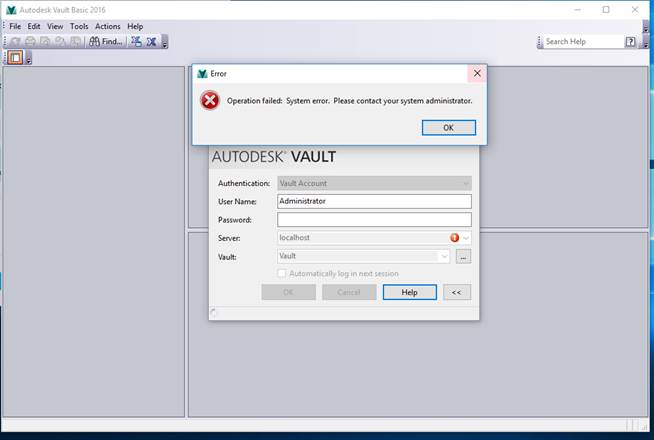654x440 pixels.
Task: Open overflow arrow beside orange layout icon
Action: pos(28,58)
